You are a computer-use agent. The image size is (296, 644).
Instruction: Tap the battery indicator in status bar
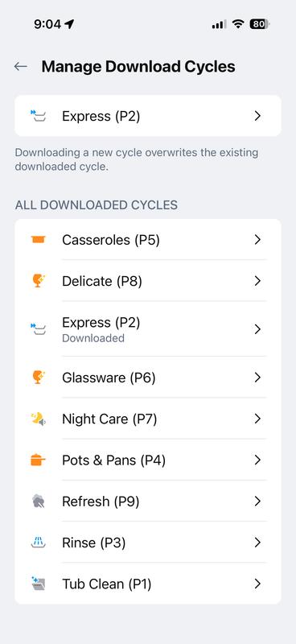point(260,24)
